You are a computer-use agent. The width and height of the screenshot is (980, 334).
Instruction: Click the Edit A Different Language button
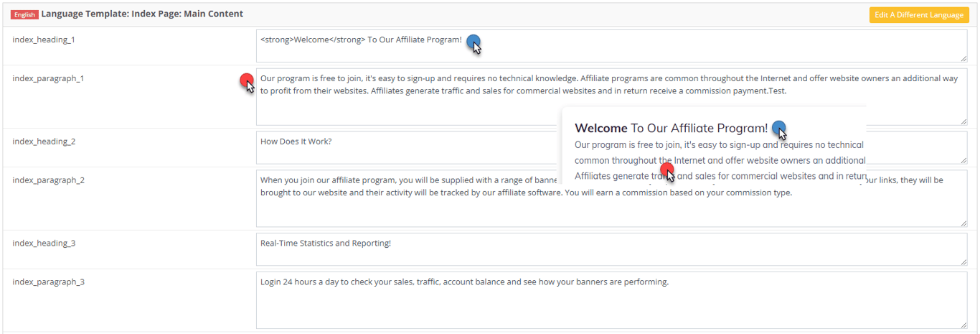(918, 15)
